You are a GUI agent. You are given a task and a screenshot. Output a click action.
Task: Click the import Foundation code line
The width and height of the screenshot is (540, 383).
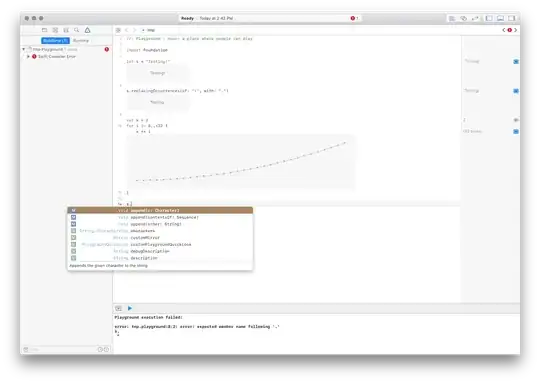click(x=147, y=50)
